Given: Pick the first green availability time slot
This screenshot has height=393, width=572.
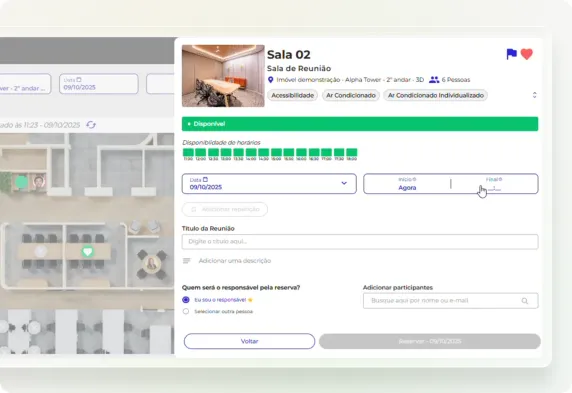Looking at the screenshot, I should [x=188, y=153].
